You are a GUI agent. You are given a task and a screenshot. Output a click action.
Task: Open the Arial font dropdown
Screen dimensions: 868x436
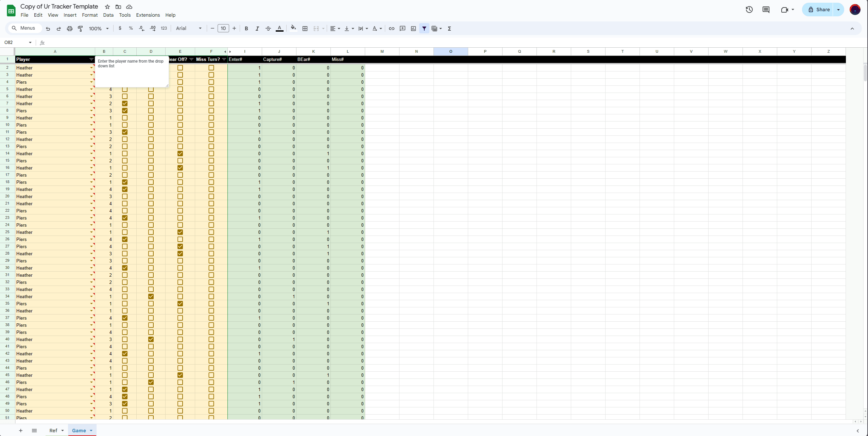(189, 29)
